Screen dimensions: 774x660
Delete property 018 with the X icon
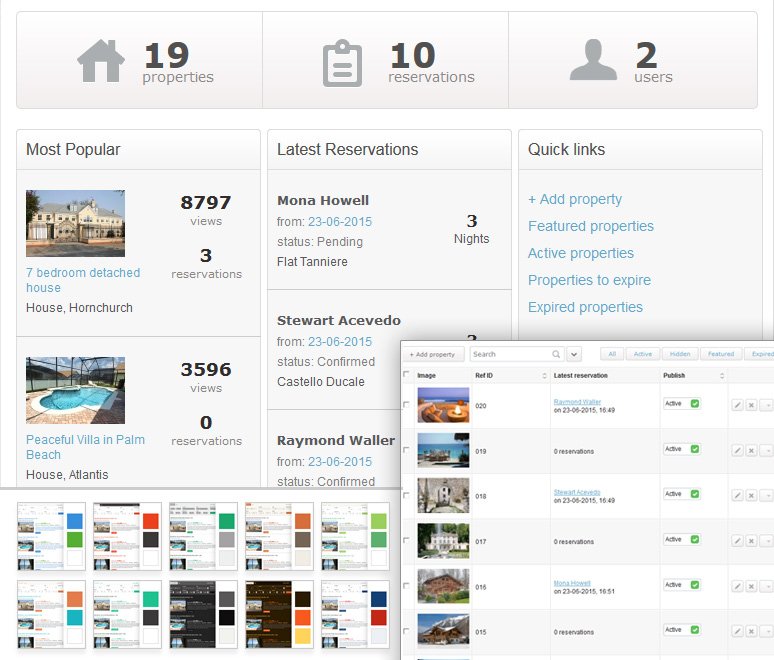751,496
